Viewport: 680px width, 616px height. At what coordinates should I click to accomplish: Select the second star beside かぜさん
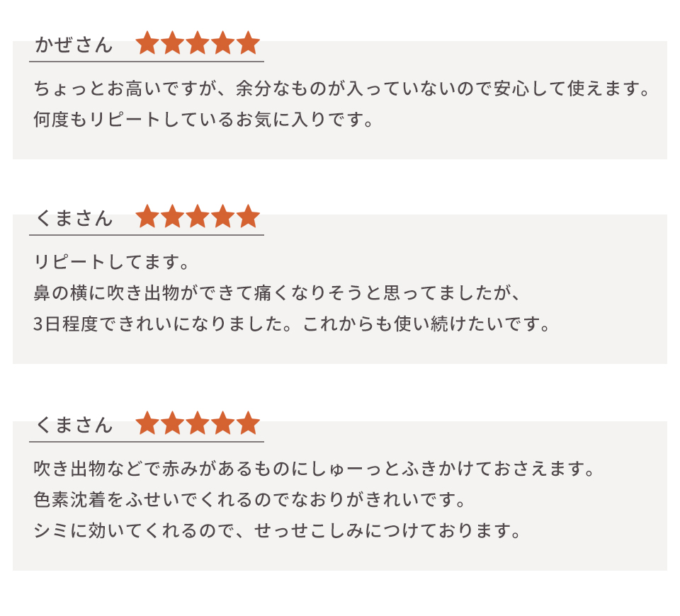tap(172, 43)
